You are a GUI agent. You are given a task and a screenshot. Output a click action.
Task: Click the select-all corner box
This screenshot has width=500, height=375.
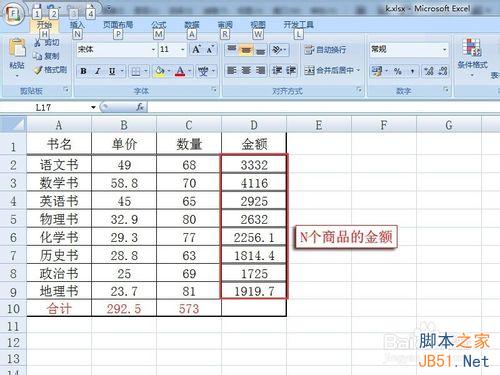tap(13, 124)
